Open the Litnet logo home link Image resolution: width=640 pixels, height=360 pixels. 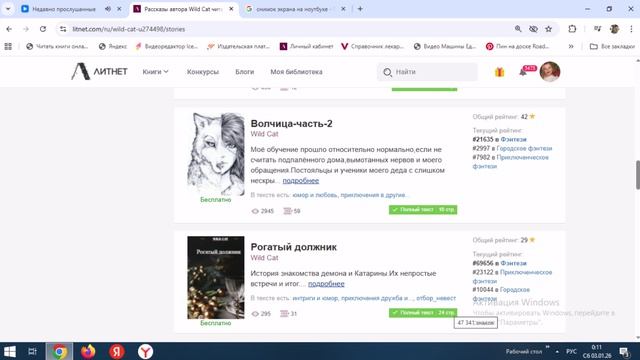[x=99, y=71]
